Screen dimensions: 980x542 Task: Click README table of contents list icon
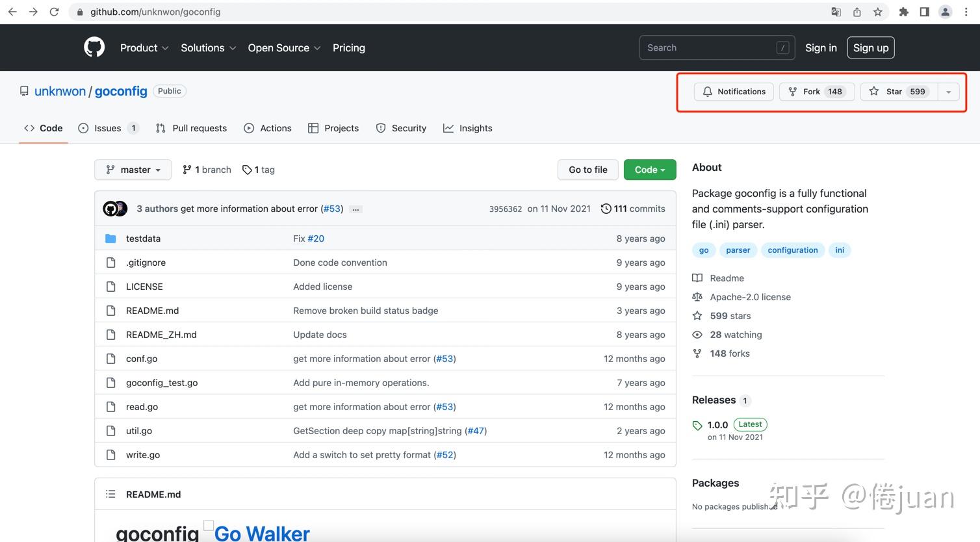[110, 494]
